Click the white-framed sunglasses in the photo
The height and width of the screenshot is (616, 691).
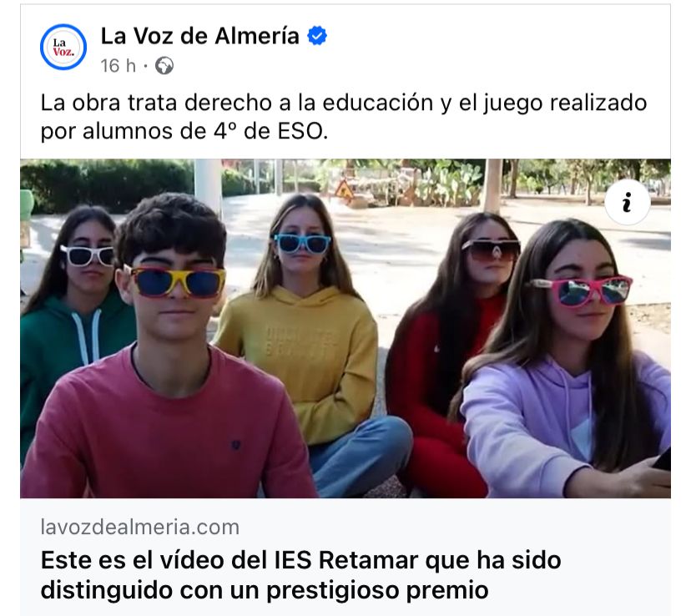pyautogui.click(x=88, y=255)
